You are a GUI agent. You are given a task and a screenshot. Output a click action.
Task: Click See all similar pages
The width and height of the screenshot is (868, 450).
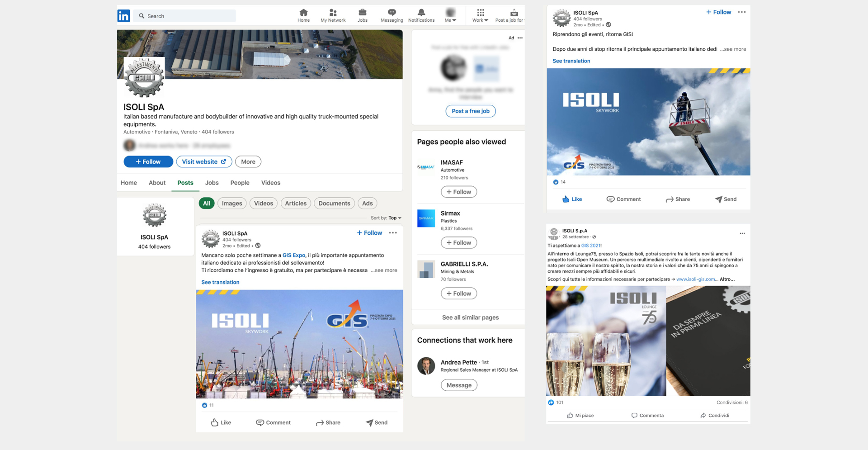pos(470,317)
